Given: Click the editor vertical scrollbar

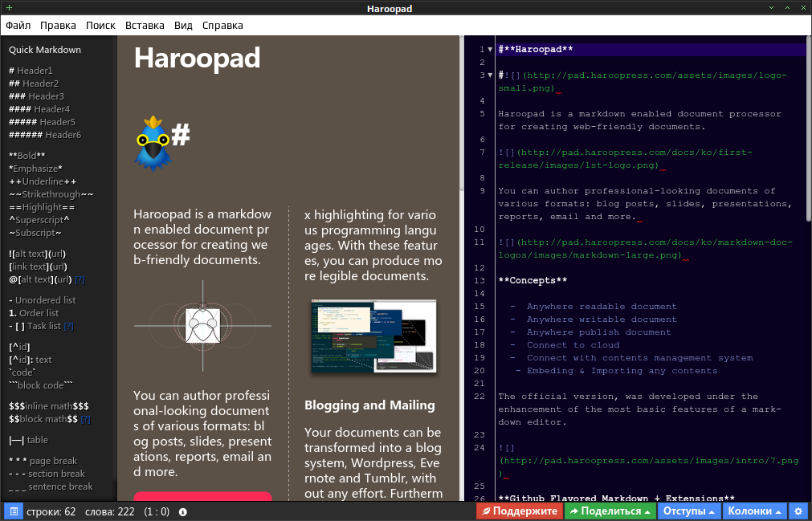Looking at the screenshot, I should pyautogui.click(x=809, y=129).
